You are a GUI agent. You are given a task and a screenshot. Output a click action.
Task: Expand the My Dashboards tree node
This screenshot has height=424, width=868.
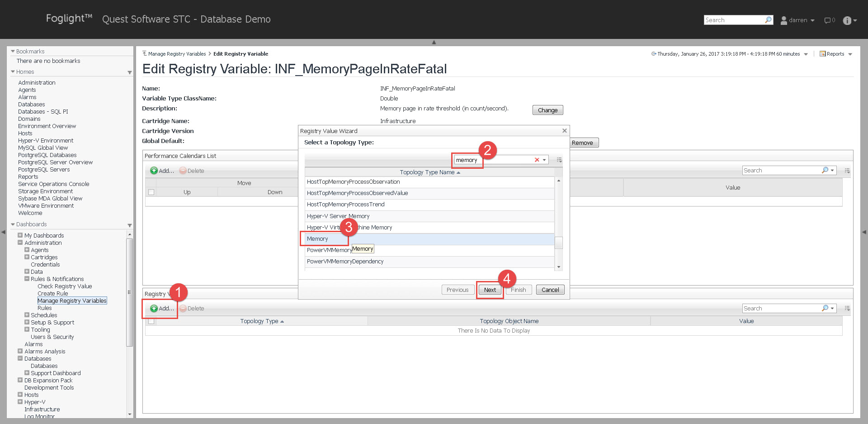[x=20, y=235]
